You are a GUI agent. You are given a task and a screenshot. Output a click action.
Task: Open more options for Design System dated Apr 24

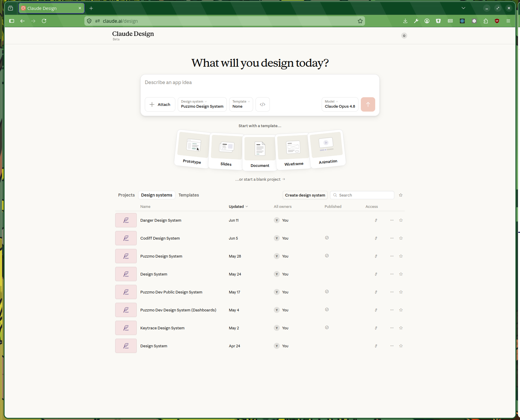[392, 346]
